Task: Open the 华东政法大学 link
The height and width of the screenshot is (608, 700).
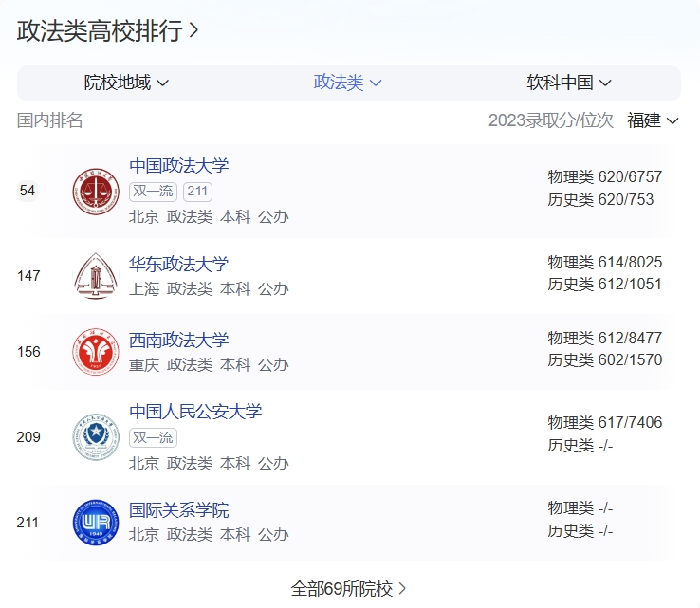Action: [x=179, y=264]
